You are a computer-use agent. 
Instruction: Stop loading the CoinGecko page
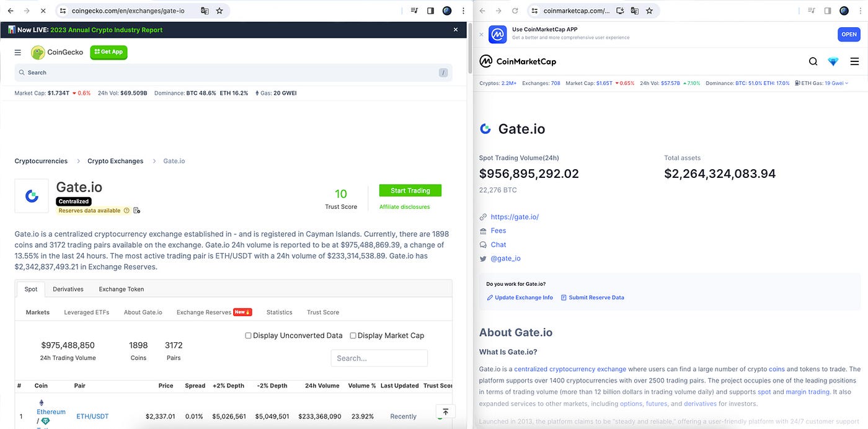(43, 11)
